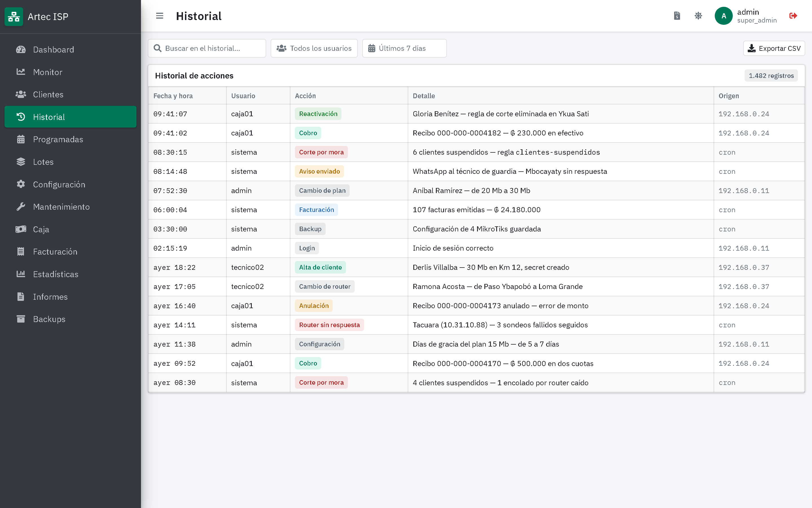Click the admin avatar circle
Viewport: 812px width, 508px height.
point(723,16)
